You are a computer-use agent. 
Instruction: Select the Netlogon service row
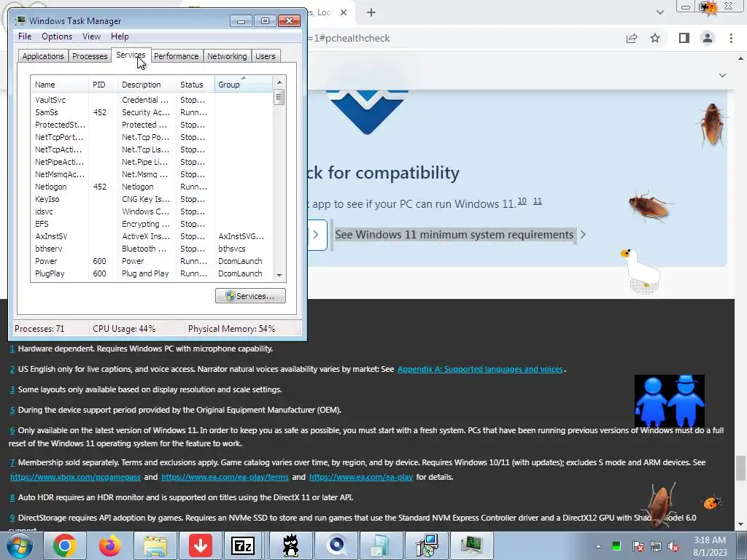click(x=152, y=187)
